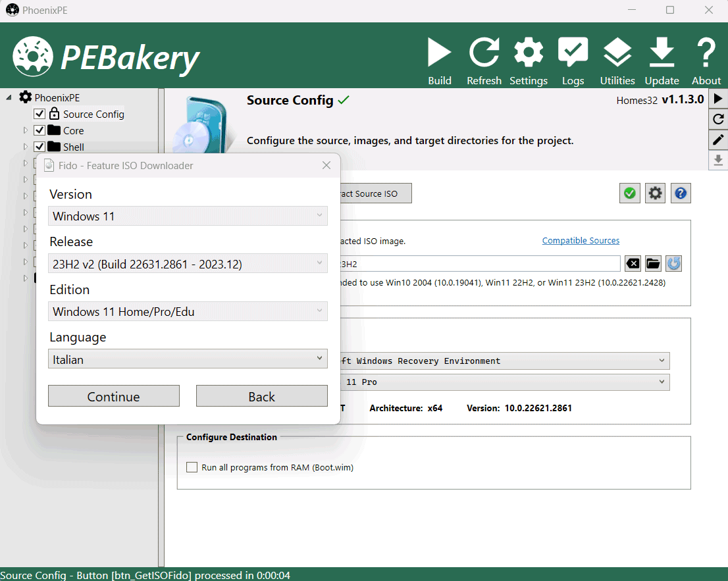728x581 pixels.
Task: Click the Fido dialog title icon
Action: pyautogui.click(x=49, y=165)
